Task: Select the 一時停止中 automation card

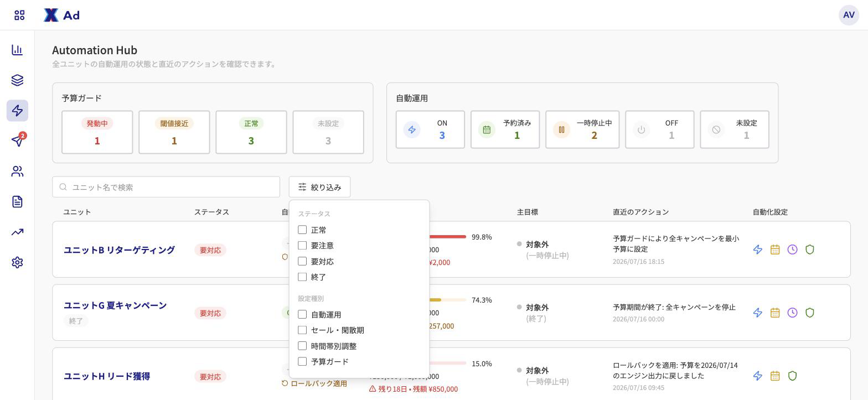Action: (582, 129)
